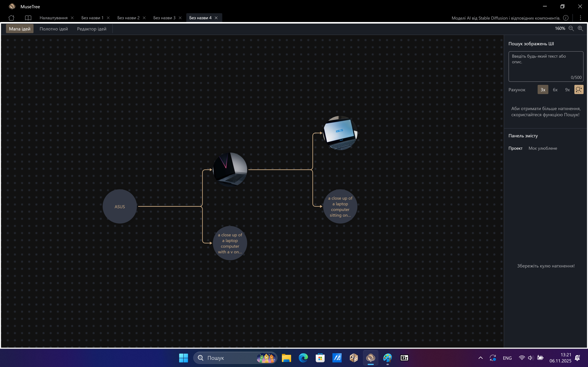Zoom in using the magnifier plus icon

point(580,28)
